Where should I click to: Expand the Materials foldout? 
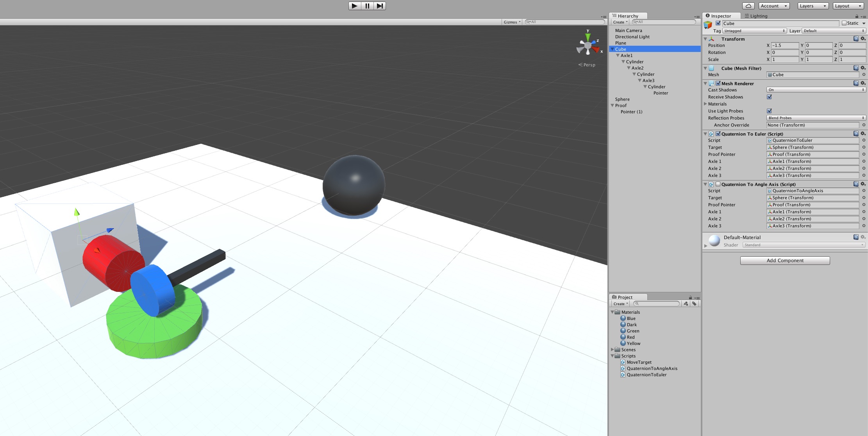pyautogui.click(x=705, y=104)
